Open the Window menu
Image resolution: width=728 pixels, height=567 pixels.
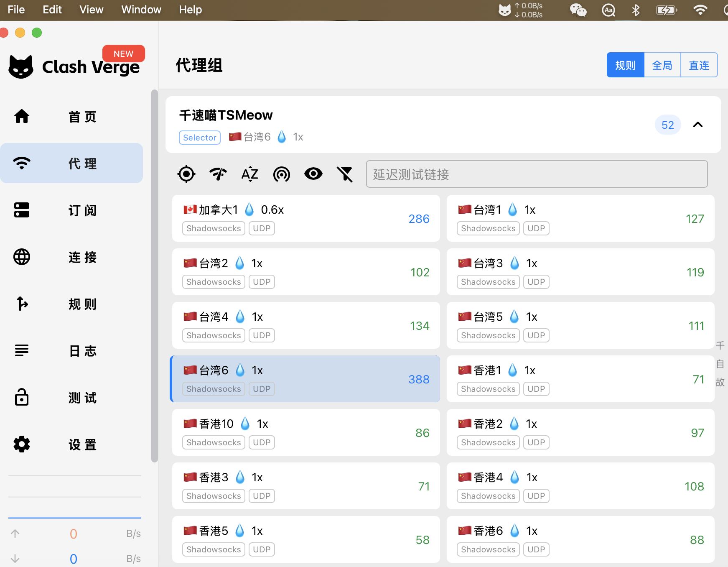coord(141,10)
